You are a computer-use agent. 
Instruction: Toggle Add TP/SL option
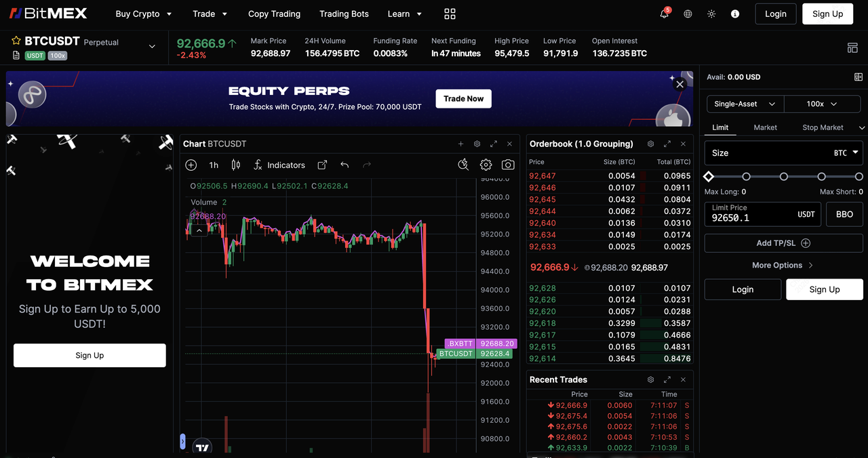[783, 243]
